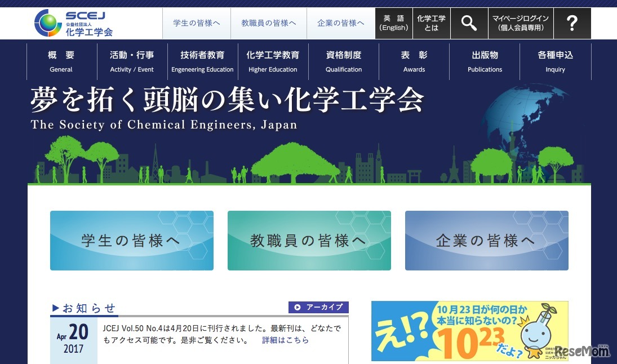
Task: Open search with the magnifier icon
Action: pos(469,23)
